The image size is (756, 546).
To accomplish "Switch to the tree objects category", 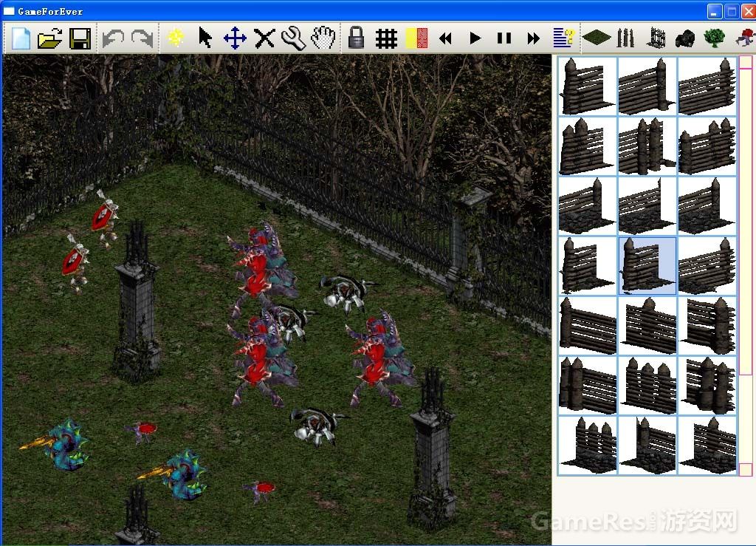I will (x=714, y=38).
